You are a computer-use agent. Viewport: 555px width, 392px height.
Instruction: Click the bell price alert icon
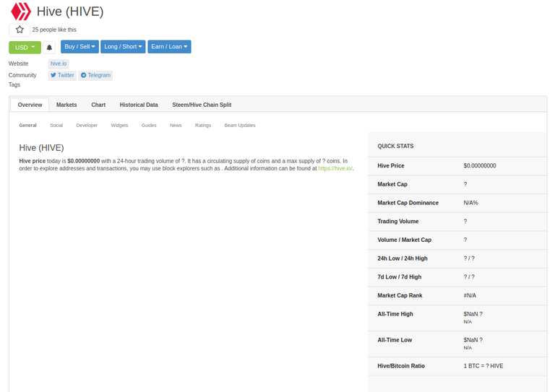(x=49, y=47)
